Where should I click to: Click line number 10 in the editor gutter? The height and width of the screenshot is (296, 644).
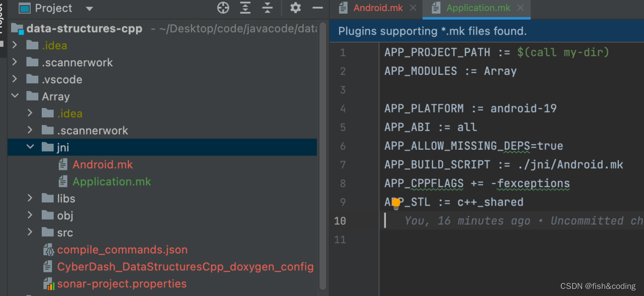point(340,221)
